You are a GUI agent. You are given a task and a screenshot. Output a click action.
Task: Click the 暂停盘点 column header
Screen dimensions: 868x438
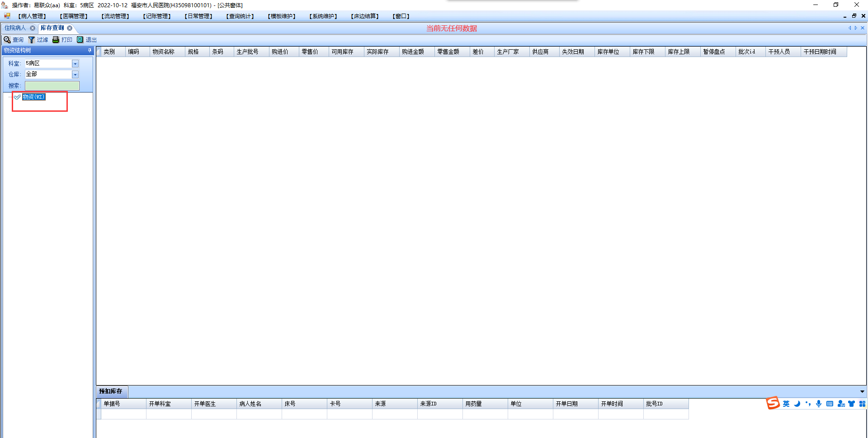(x=718, y=52)
